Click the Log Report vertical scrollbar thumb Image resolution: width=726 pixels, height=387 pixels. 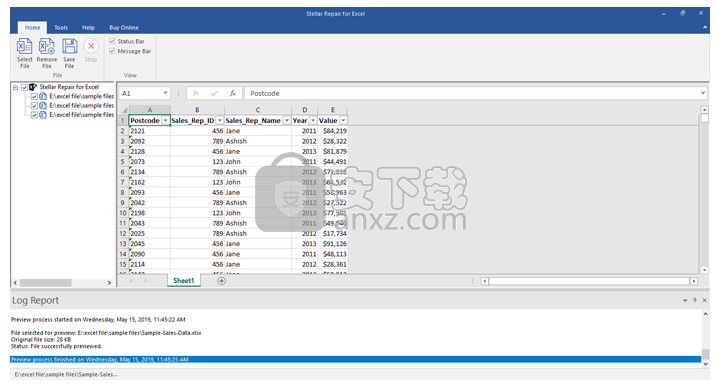[x=705, y=354]
